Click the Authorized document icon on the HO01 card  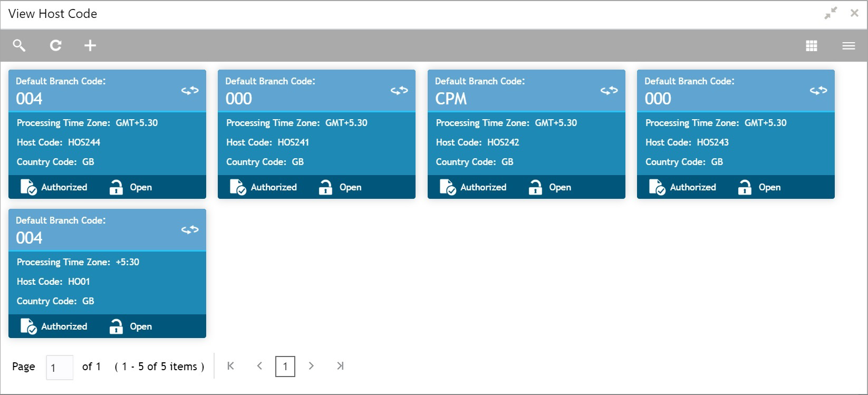click(28, 326)
